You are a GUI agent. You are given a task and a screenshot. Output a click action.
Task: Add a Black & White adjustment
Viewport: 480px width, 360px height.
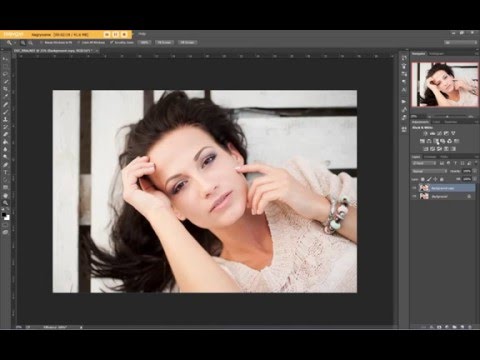tap(436, 141)
